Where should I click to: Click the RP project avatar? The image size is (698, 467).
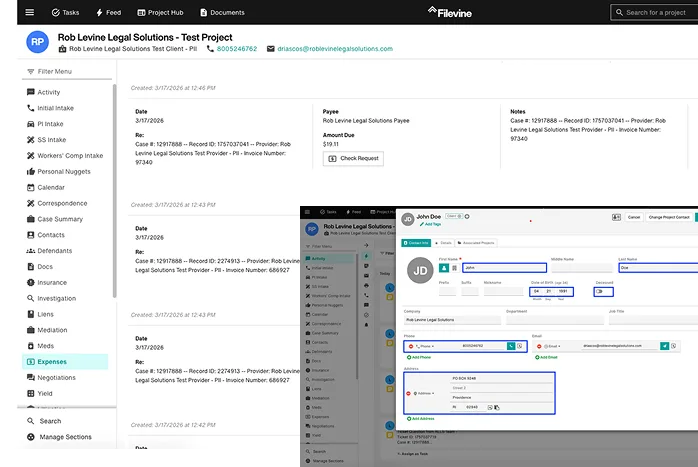[x=37, y=42]
